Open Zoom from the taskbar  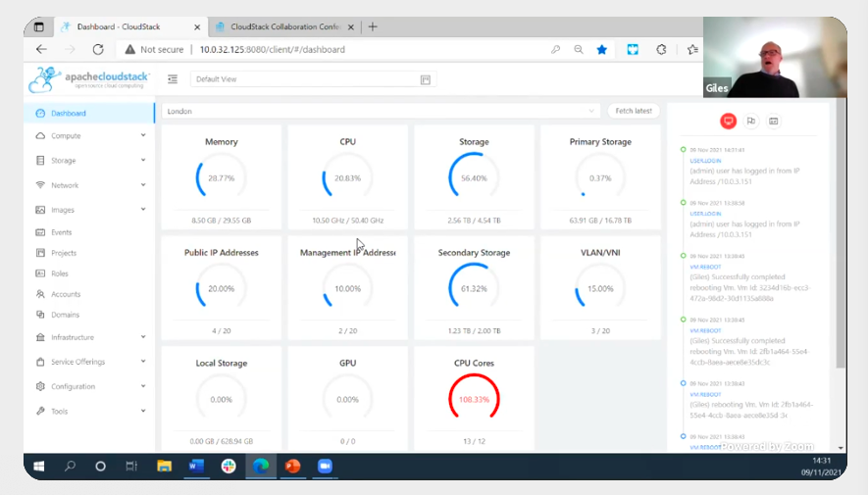tap(325, 467)
